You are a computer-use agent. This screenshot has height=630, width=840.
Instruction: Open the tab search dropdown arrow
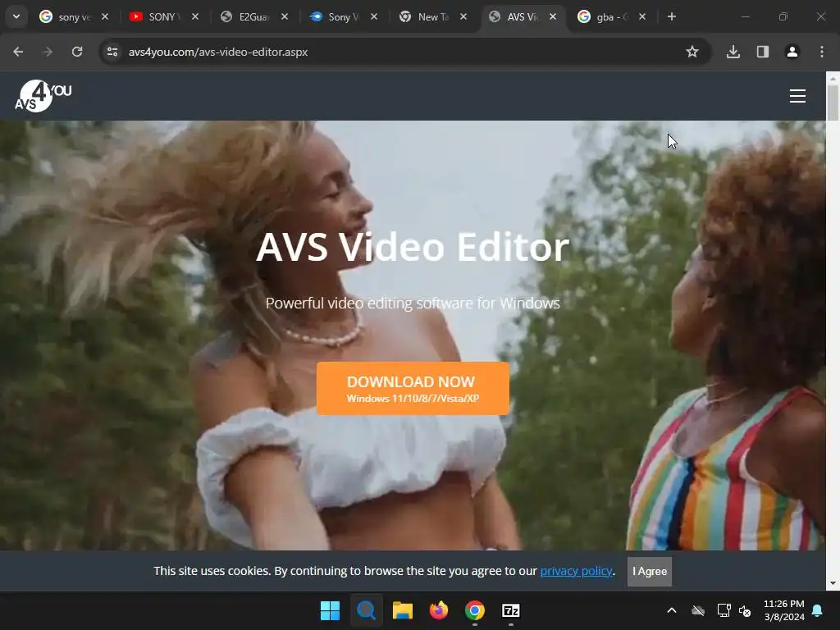16,16
